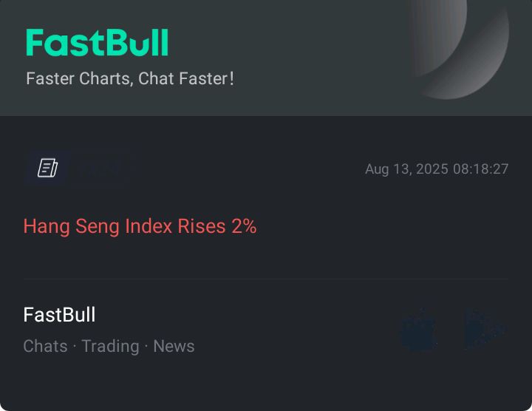This screenshot has width=532, height=411.
Task: Click the Hang Seng words in headline
Action: coord(71,226)
